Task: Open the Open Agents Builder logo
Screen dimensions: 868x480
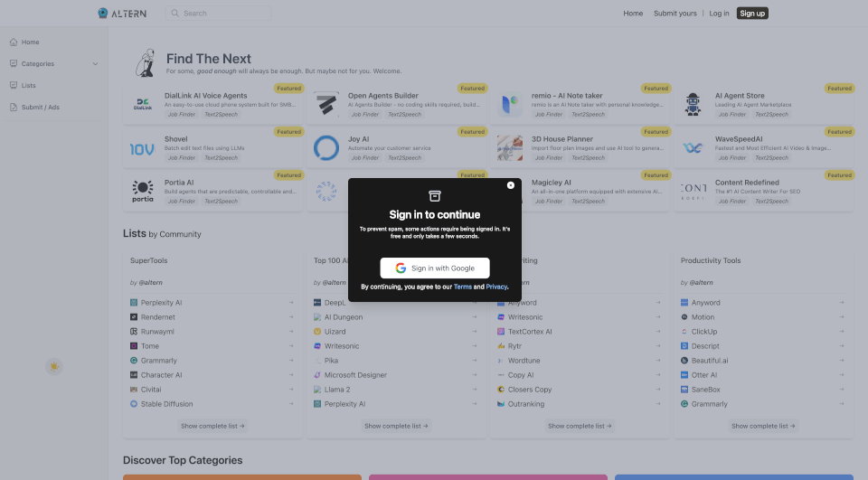Action: pyautogui.click(x=326, y=104)
